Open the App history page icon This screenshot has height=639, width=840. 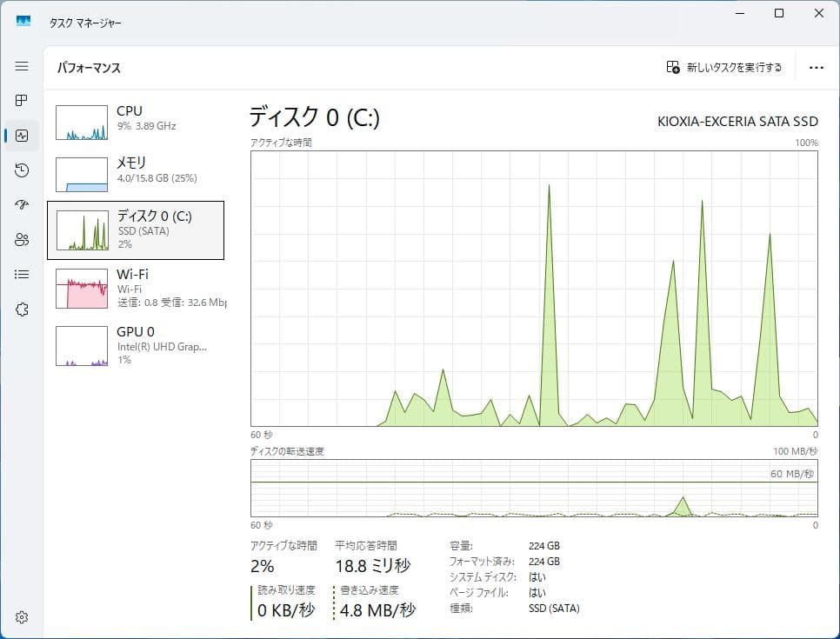pyautogui.click(x=21, y=170)
